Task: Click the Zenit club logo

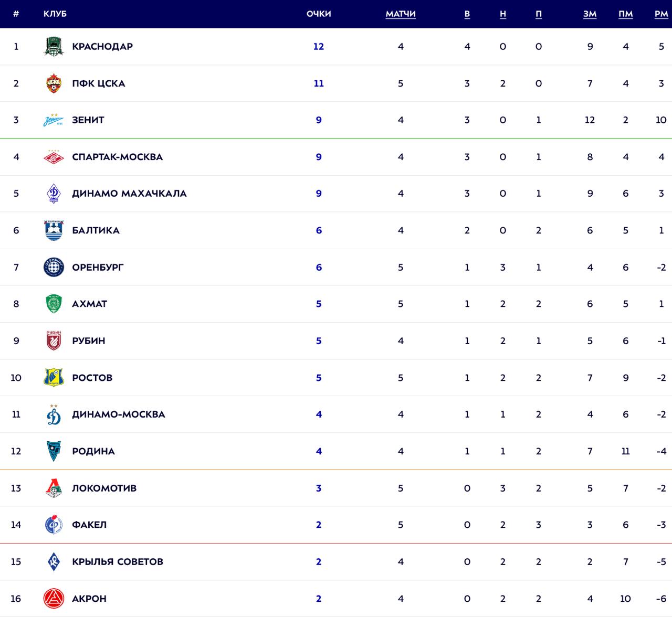Action: click(x=54, y=120)
